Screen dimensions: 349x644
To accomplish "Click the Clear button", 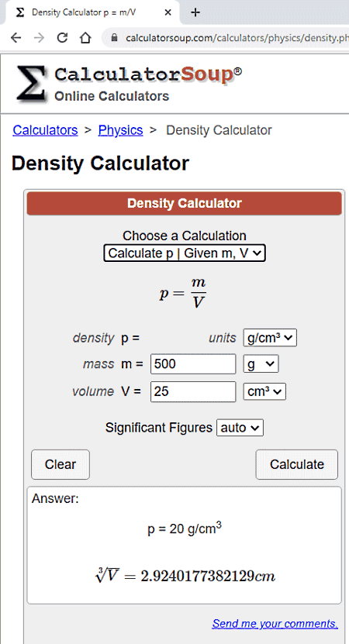I will (60, 464).
